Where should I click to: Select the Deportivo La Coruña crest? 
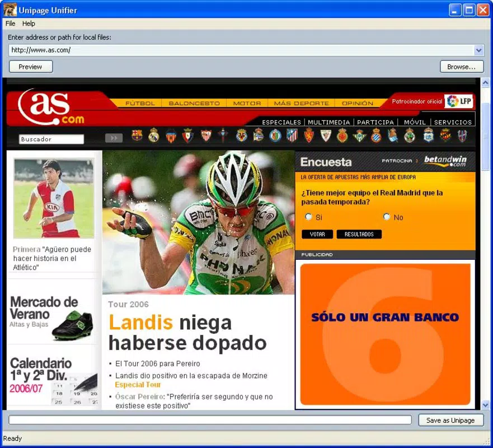coord(258,136)
